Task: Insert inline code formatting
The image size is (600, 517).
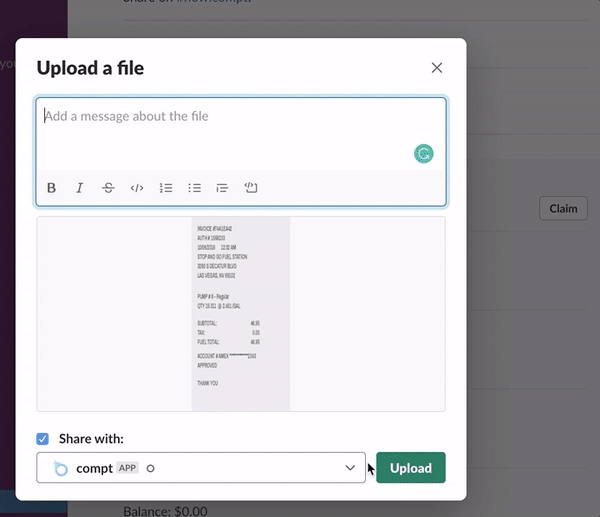Action: (x=137, y=188)
